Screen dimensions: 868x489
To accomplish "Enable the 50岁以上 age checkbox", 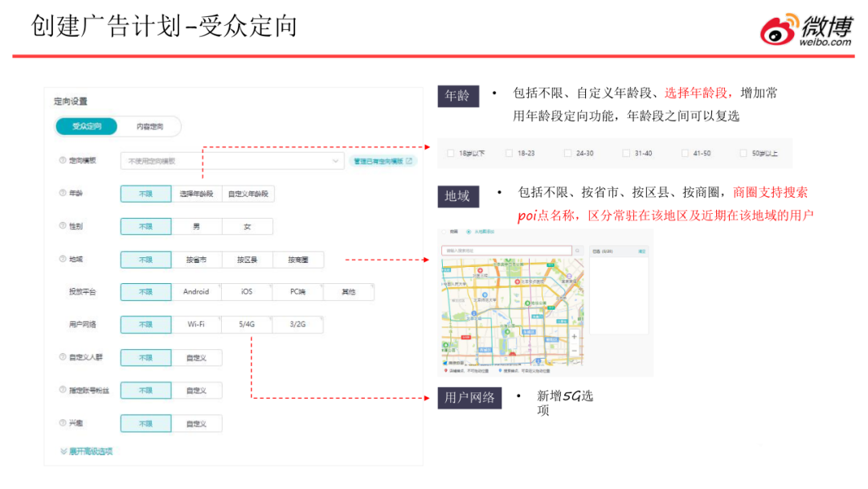I will 743,153.
